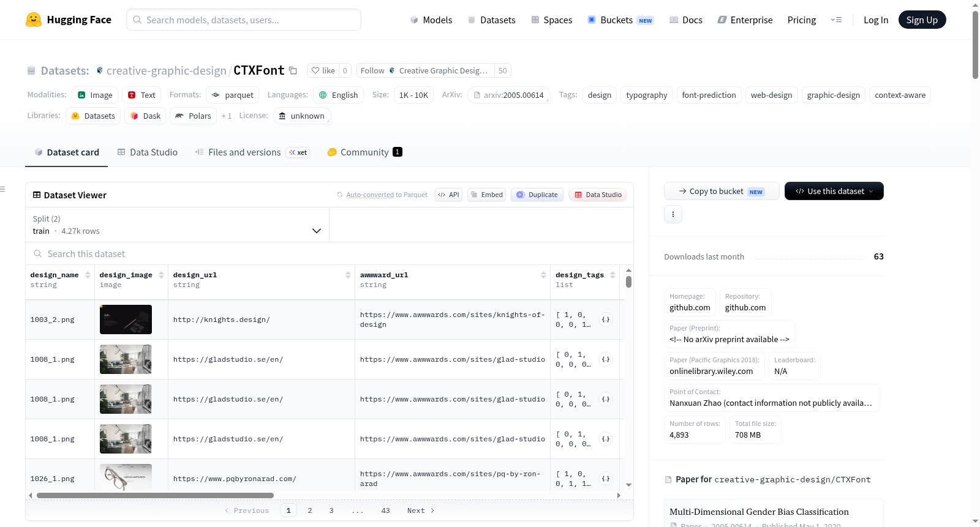The width and height of the screenshot is (980, 527).
Task: Click the Hugging Face logo
Action: (x=69, y=20)
